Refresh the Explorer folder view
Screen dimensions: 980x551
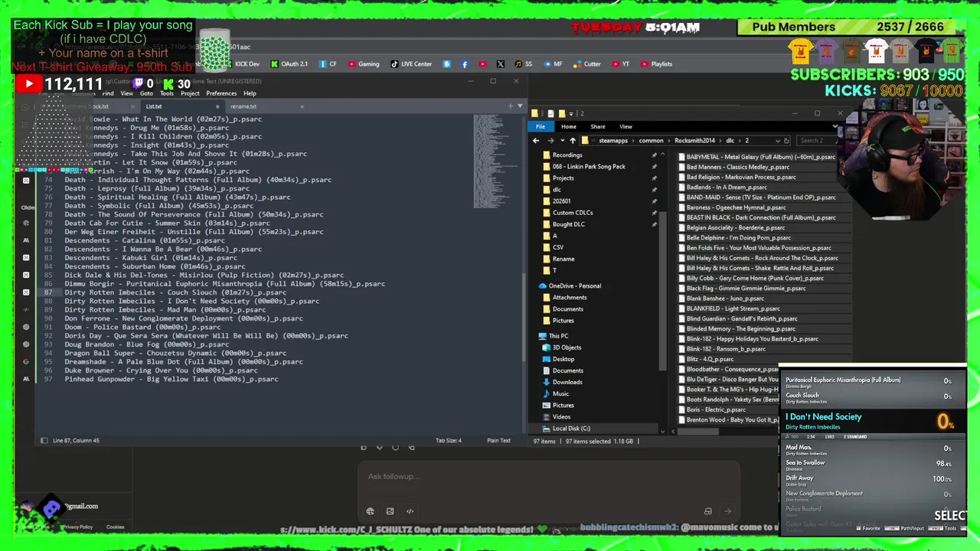(x=786, y=141)
